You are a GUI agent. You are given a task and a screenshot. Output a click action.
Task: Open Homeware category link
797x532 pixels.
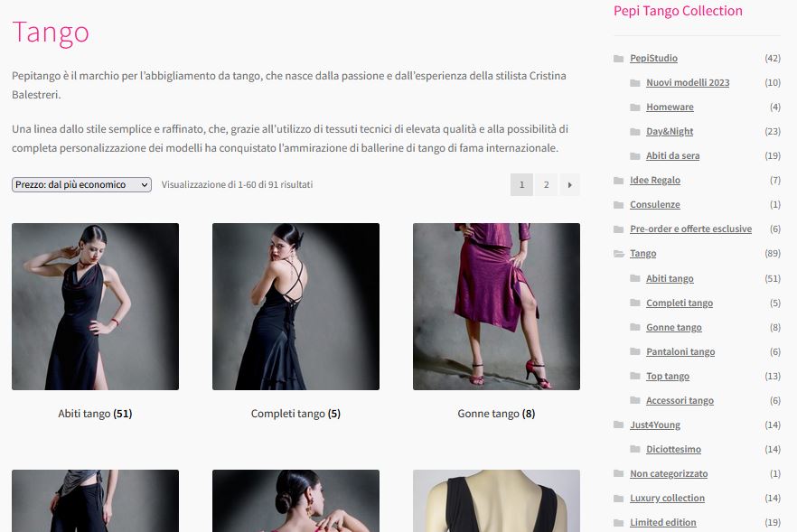670,107
